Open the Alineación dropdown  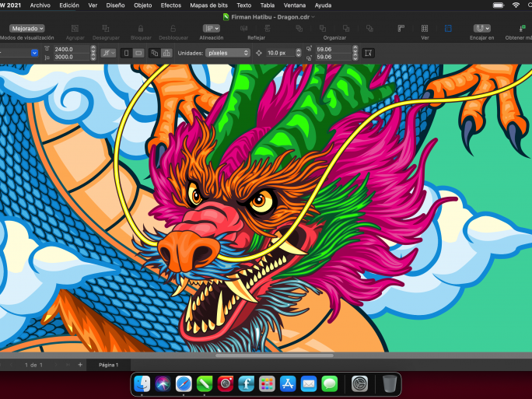pos(212,29)
